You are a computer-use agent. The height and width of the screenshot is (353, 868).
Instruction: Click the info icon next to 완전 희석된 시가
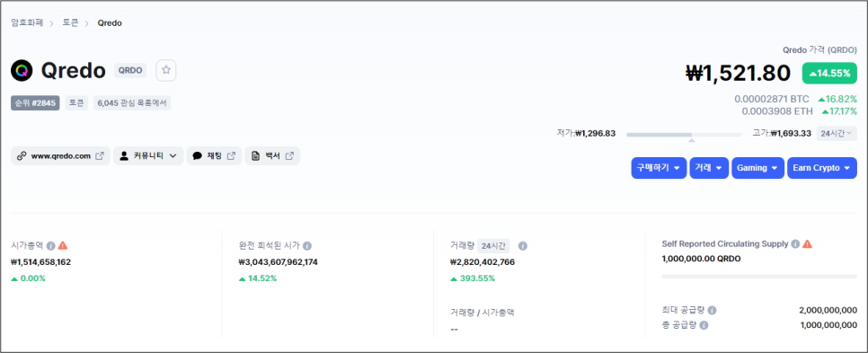tap(307, 245)
